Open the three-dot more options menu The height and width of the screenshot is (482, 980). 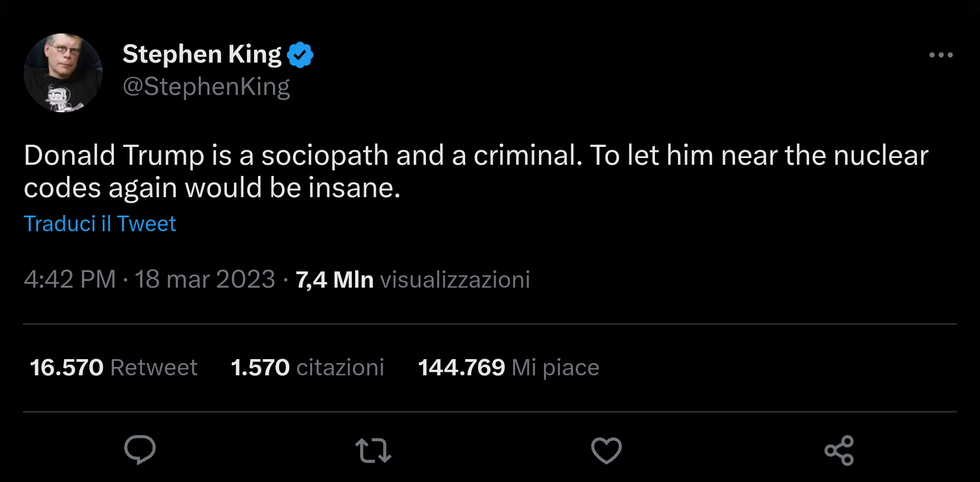(941, 55)
